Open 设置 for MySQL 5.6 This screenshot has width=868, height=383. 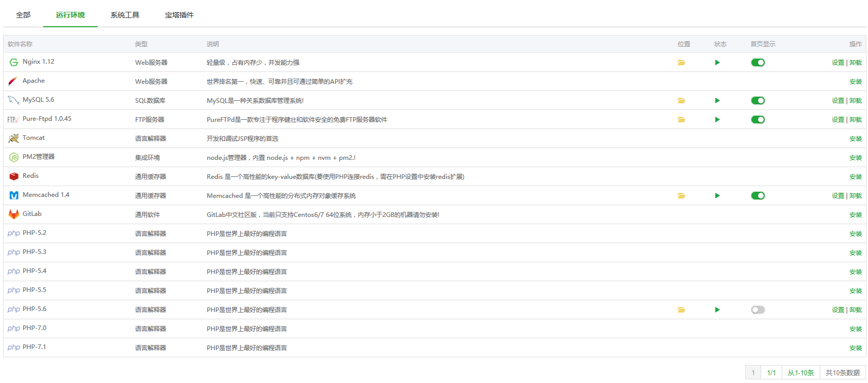click(838, 101)
